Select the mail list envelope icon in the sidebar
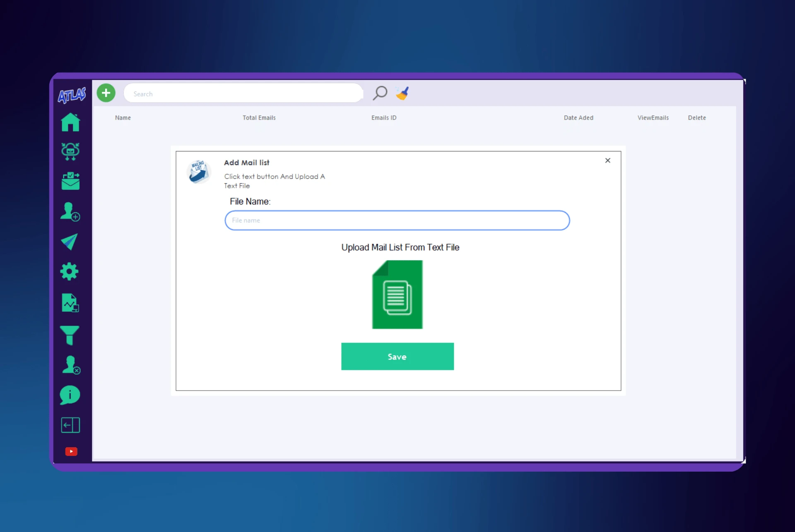Image resolution: width=795 pixels, height=532 pixels. (70, 181)
